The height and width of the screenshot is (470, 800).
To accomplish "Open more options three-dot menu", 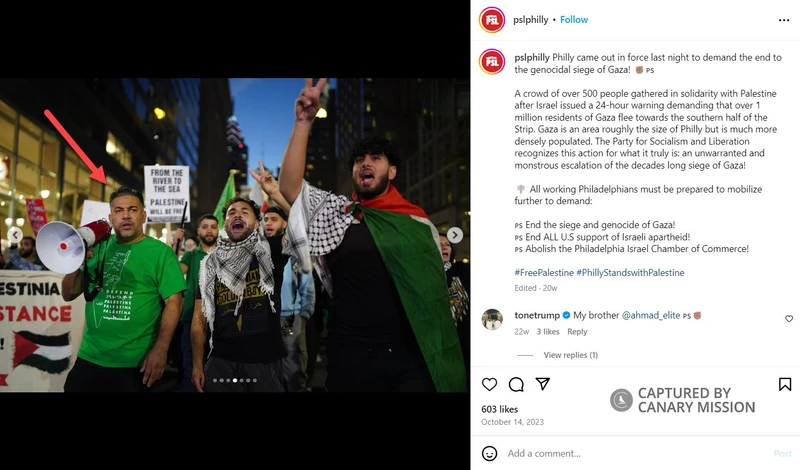I will point(784,20).
